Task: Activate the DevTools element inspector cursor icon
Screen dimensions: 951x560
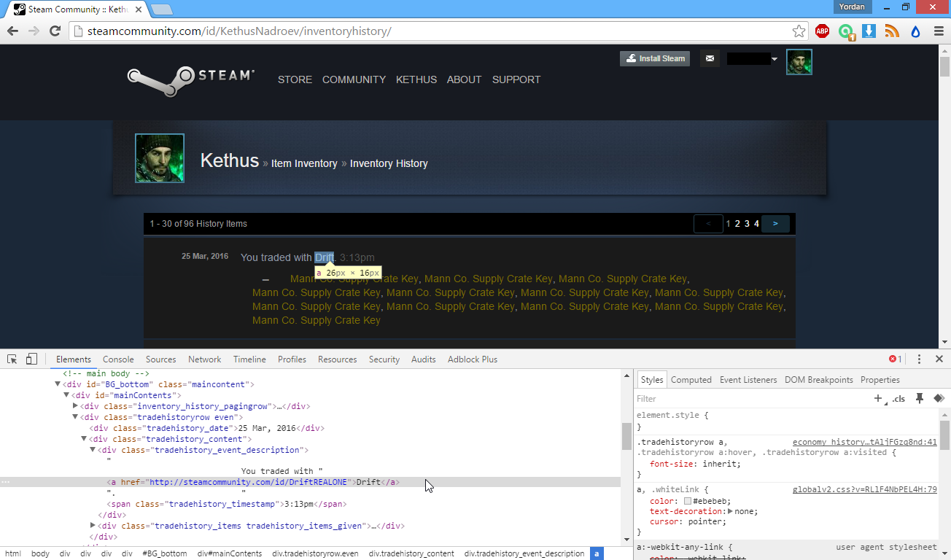Action: (12, 359)
